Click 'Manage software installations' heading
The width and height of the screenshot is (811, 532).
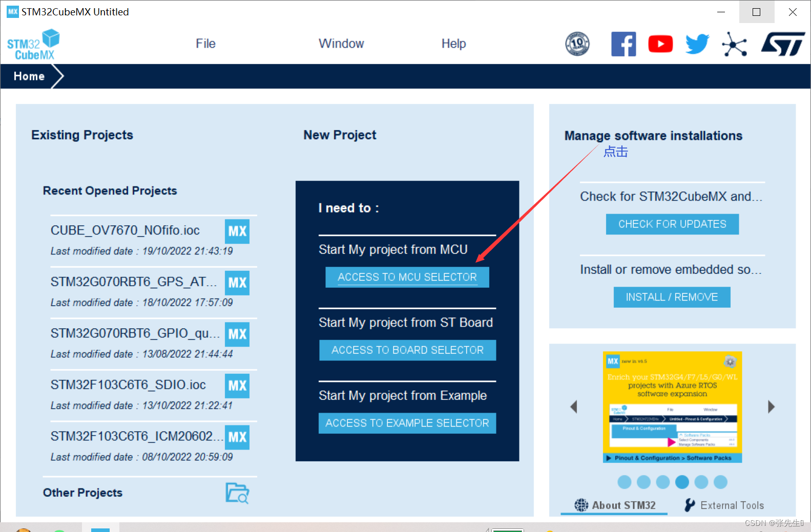[x=653, y=136]
